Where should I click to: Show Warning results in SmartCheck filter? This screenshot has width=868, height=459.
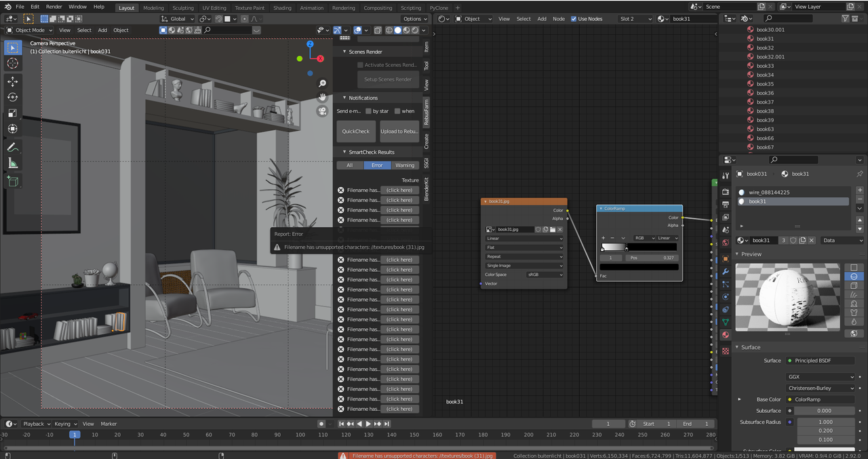point(405,165)
